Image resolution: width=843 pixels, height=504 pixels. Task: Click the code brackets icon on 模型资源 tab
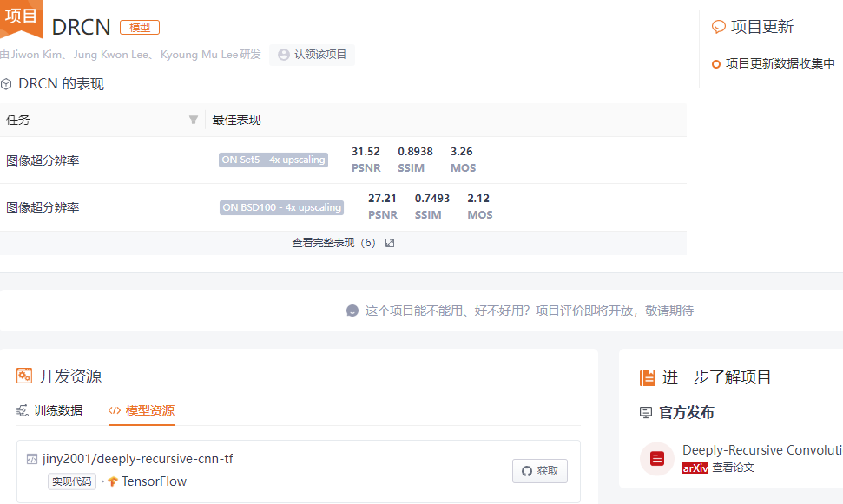(x=114, y=411)
